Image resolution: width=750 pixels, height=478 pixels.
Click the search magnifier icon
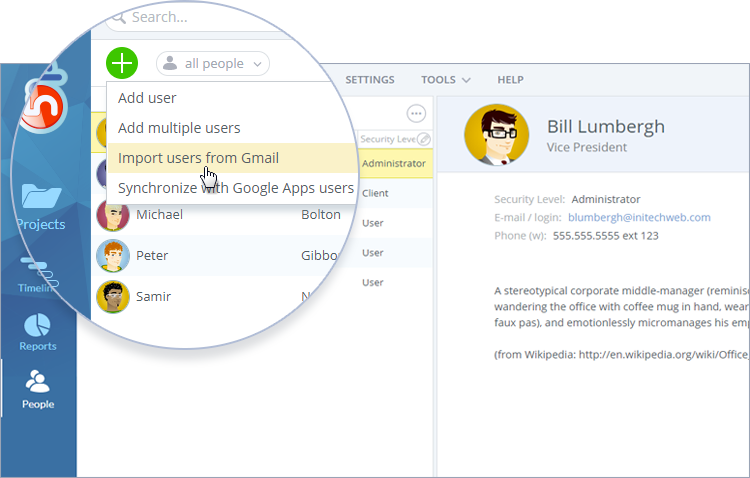tap(119, 18)
